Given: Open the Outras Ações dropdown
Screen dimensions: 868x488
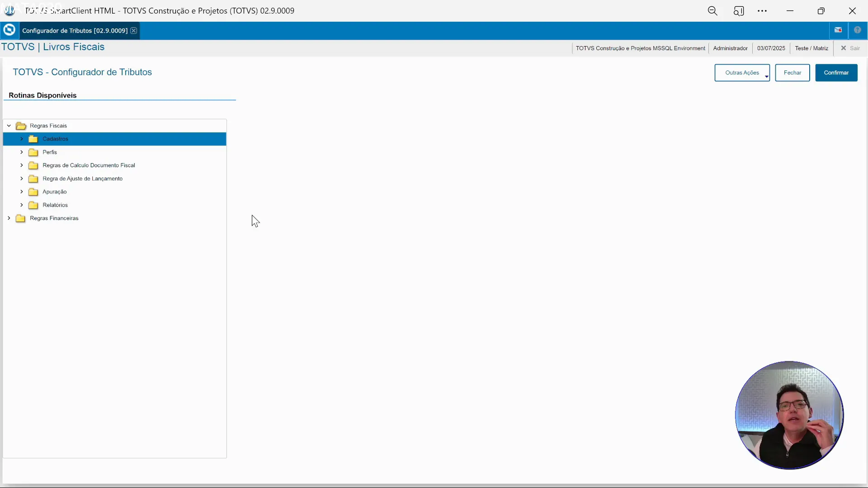Looking at the screenshot, I should (742, 73).
